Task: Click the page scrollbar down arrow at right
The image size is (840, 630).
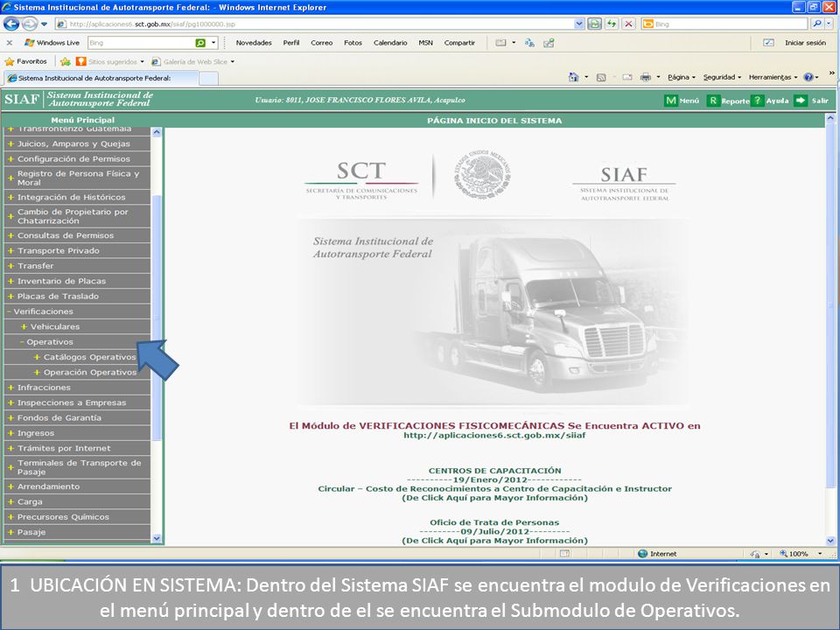Action: [x=830, y=541]
